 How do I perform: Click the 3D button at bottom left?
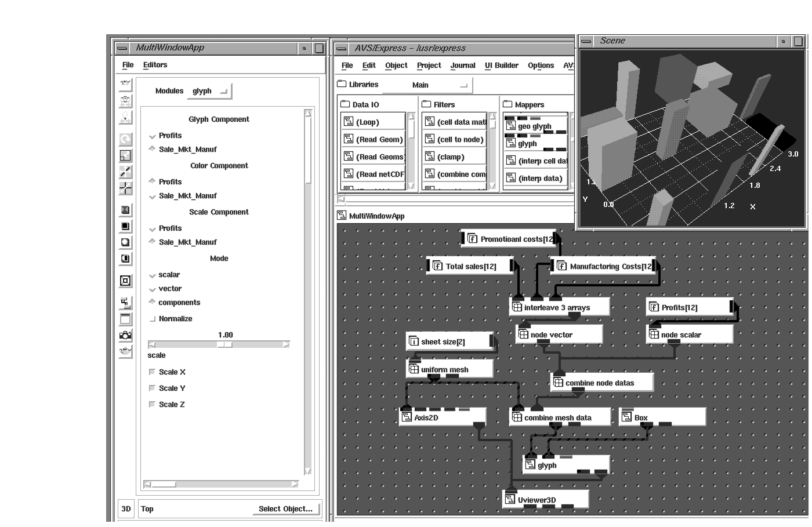(x=126, y=508)
